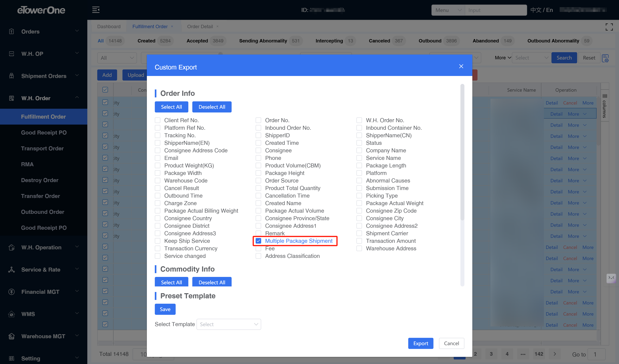Click Save under Preset Template
Screen dimensions: 619x364
165,309
